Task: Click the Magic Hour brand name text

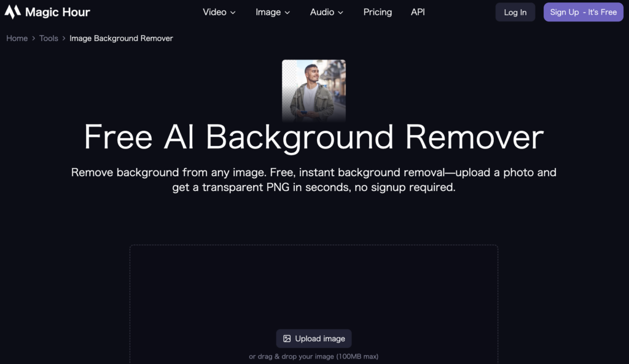Action: [58, 12]
